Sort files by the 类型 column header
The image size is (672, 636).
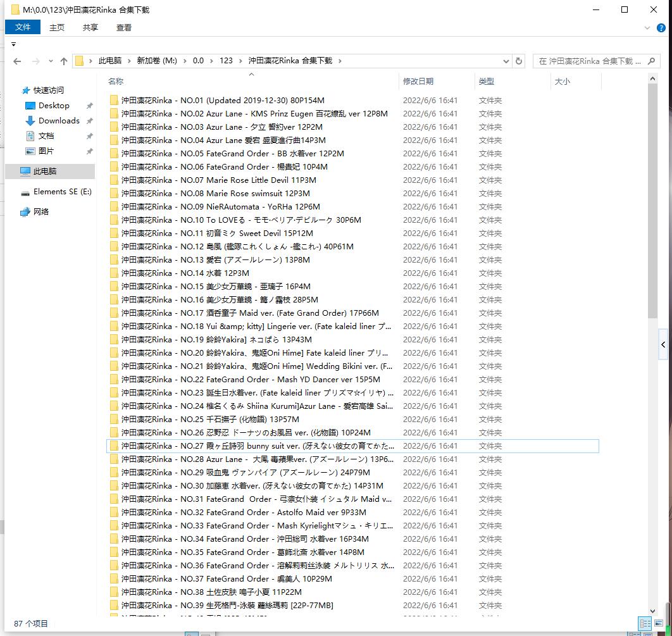click(487, 82)
